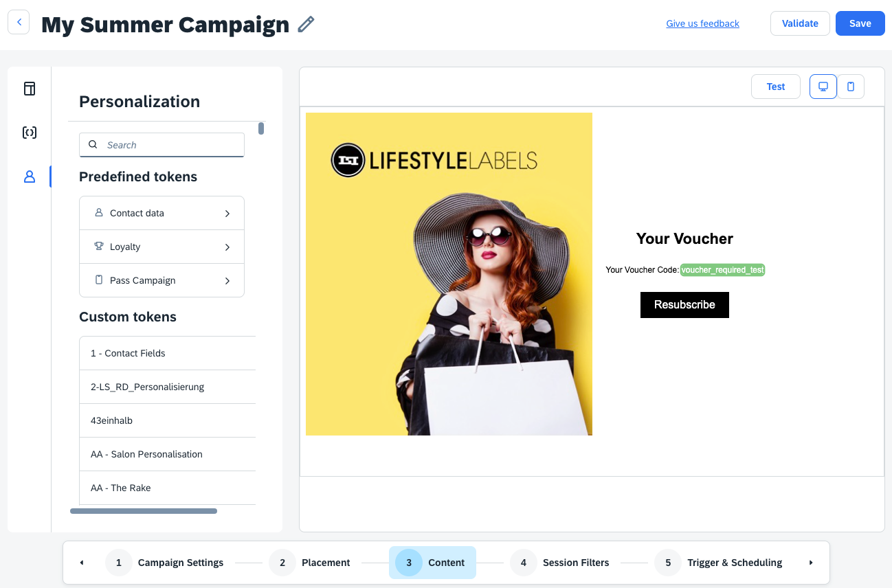The height and width of the screenshot is (588, 892).
Task: Click the panel horizontal scrollbar thumb
Action: tap(144, 511)
